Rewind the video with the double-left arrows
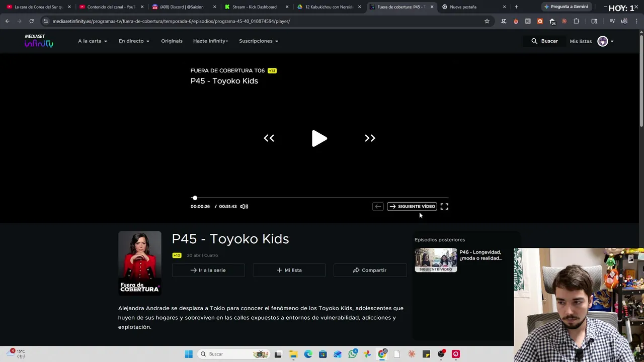The height and width of the screenshot is (362, 644). [269, 138]
